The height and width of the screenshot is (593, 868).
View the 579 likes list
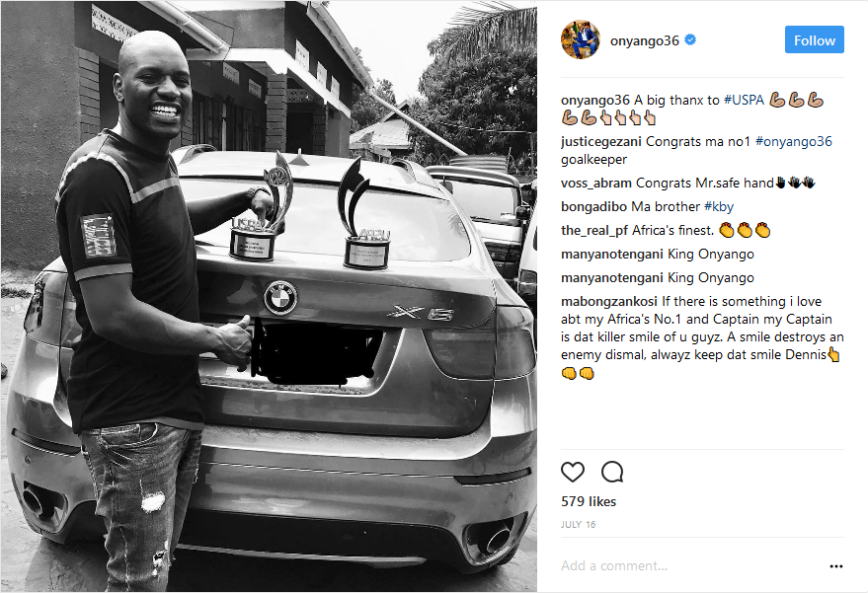click(x=589, y=501)
